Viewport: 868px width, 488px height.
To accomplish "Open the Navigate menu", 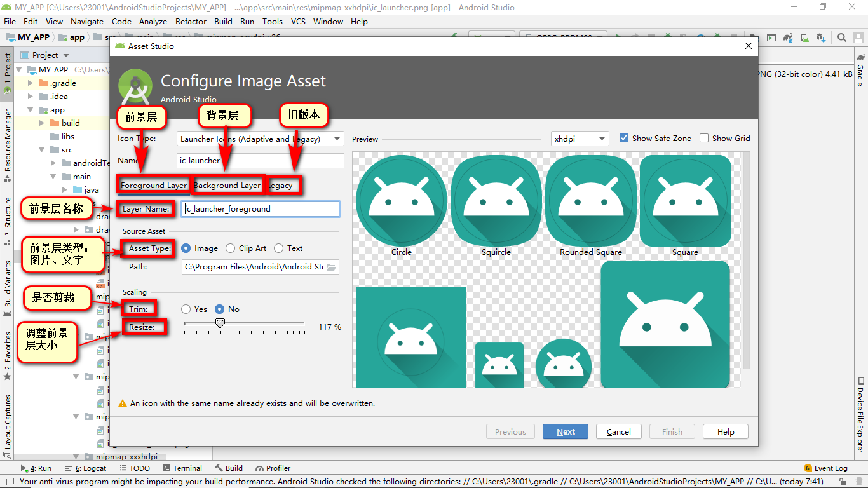I will 86,21.
